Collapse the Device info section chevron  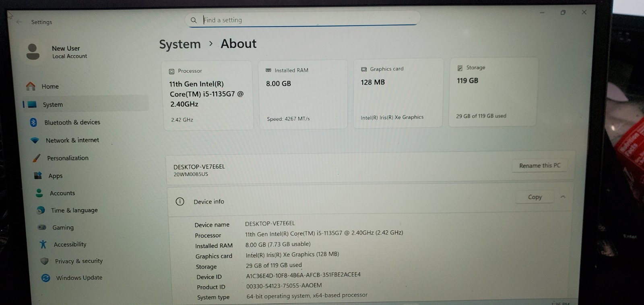click(x=563, y=197)
